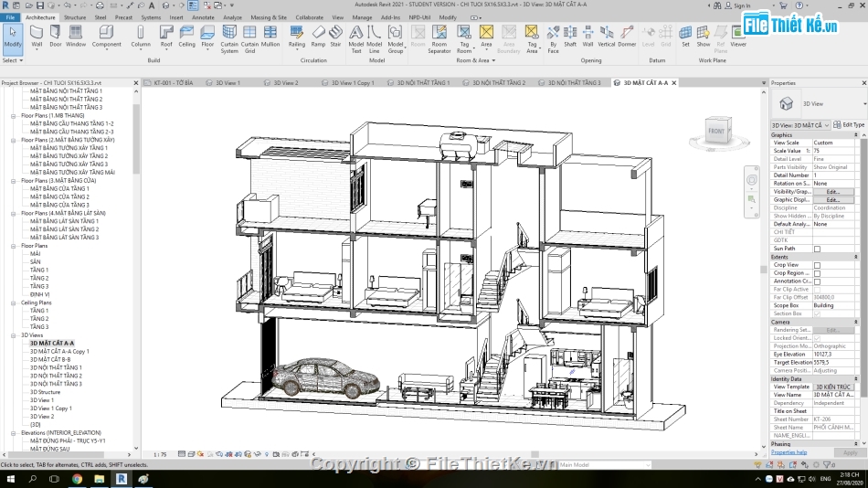The image size is (868, 488).
Task: Open the Structure ribbon tab
Action: pyautogui.click(x=75, y=17)
